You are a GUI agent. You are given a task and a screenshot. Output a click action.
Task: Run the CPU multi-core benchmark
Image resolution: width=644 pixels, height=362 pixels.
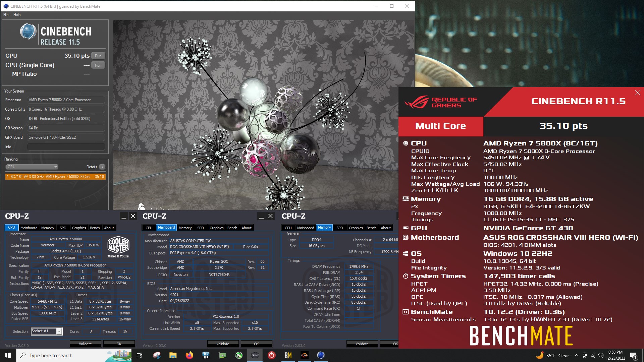click(x=98, y=56)
